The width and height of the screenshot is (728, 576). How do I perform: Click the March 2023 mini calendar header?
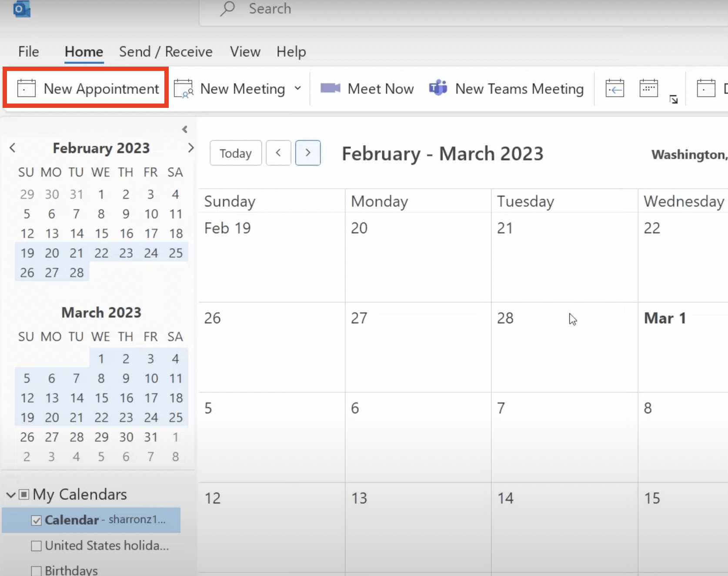pos(101,312)
